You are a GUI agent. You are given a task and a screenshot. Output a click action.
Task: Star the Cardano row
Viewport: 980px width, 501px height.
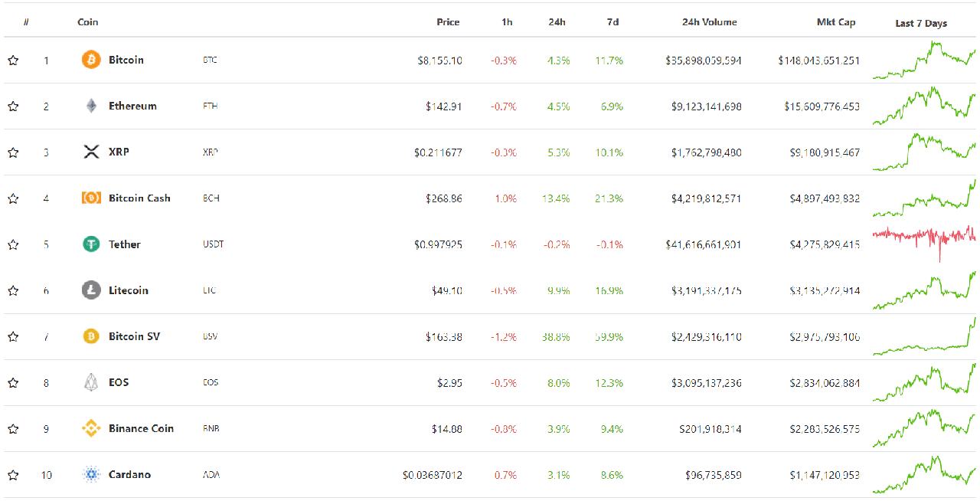coord(13,475)
